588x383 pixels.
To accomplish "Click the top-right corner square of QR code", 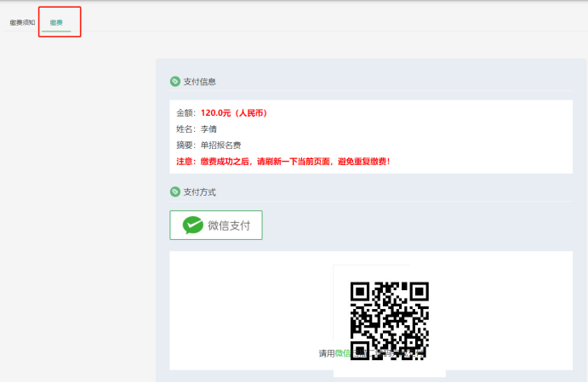I will (x=418, y=292).
